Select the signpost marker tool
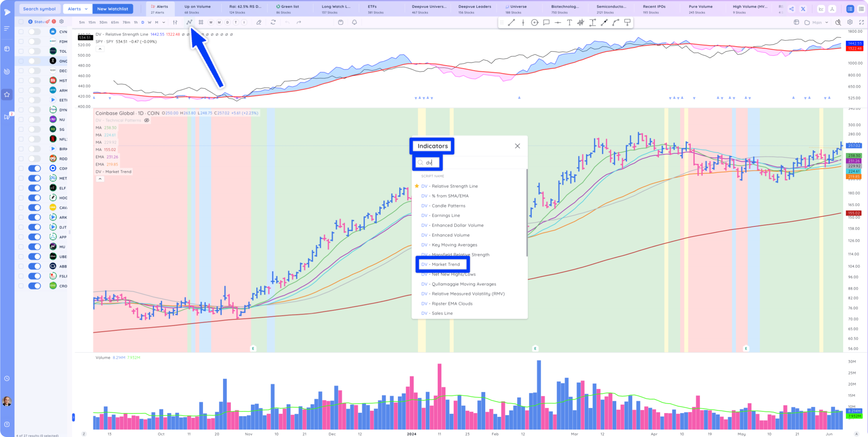The width and height of the screenshot is (868, 437). [x=627, y=23]
